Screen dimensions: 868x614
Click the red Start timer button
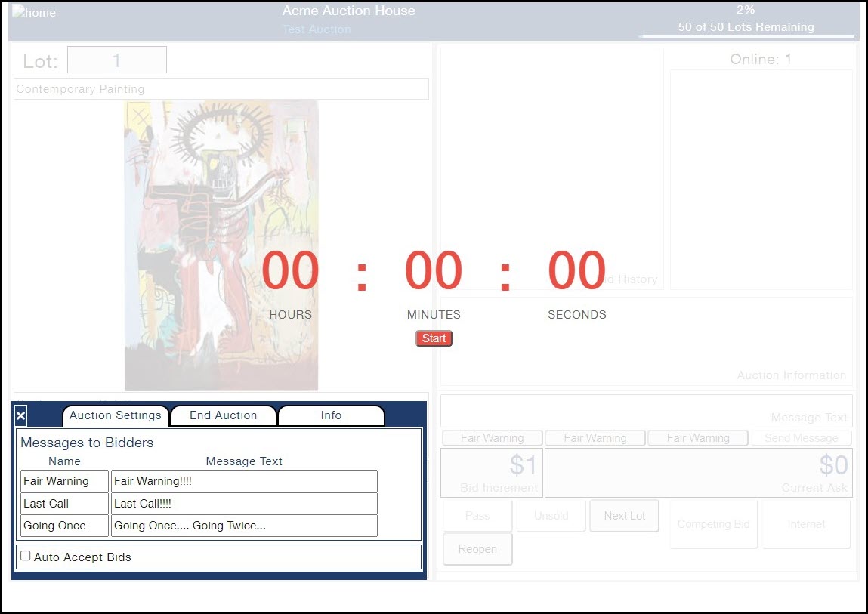coord(434,338)
